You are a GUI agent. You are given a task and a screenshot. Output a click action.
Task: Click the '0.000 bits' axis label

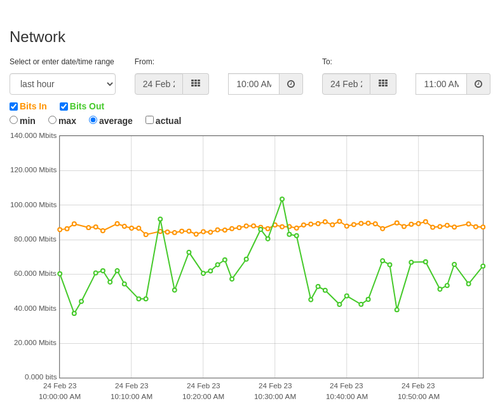(41, 377)
